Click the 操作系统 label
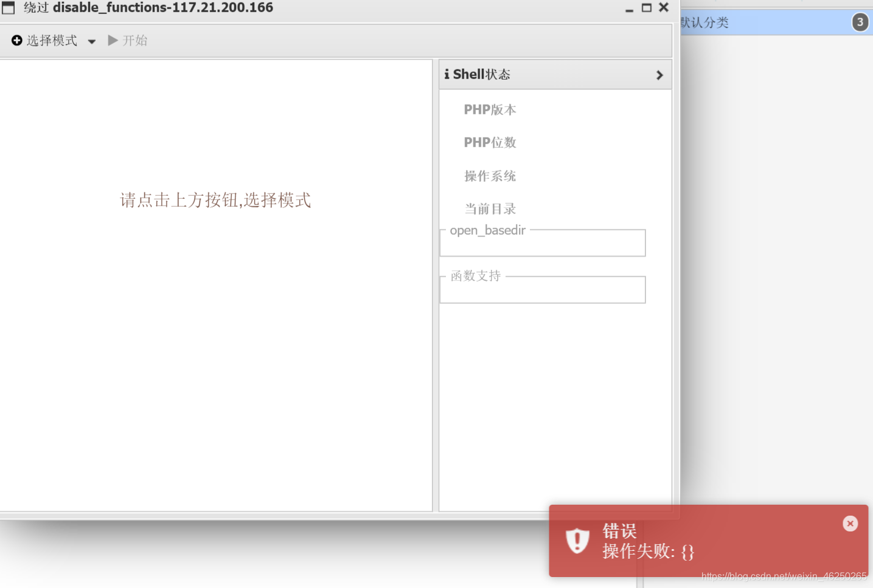 [x=490, y=176]
